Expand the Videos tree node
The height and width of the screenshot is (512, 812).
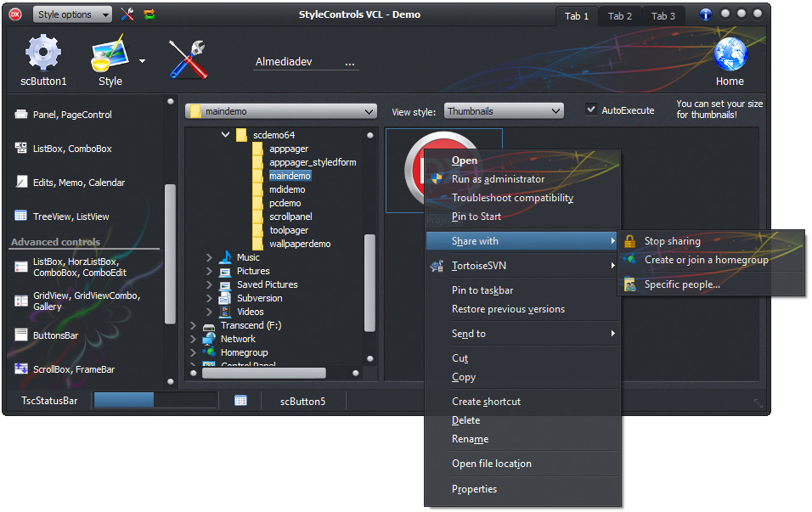[209, 312]
